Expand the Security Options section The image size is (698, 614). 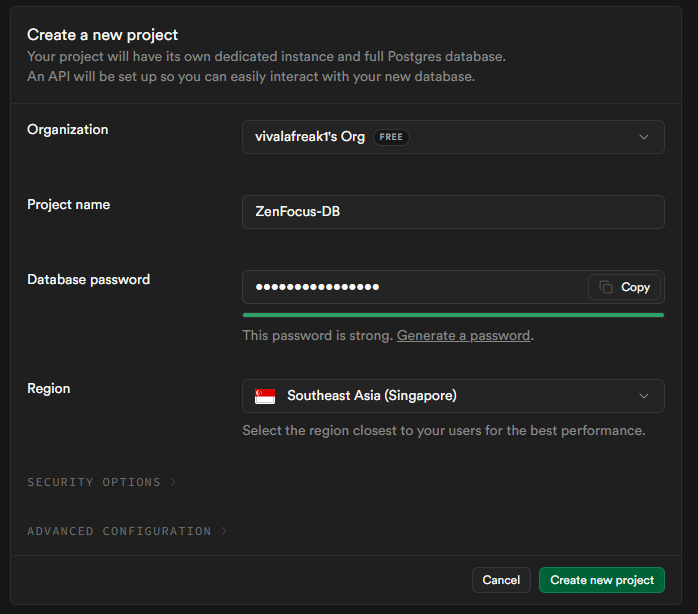tap(94, 482)
